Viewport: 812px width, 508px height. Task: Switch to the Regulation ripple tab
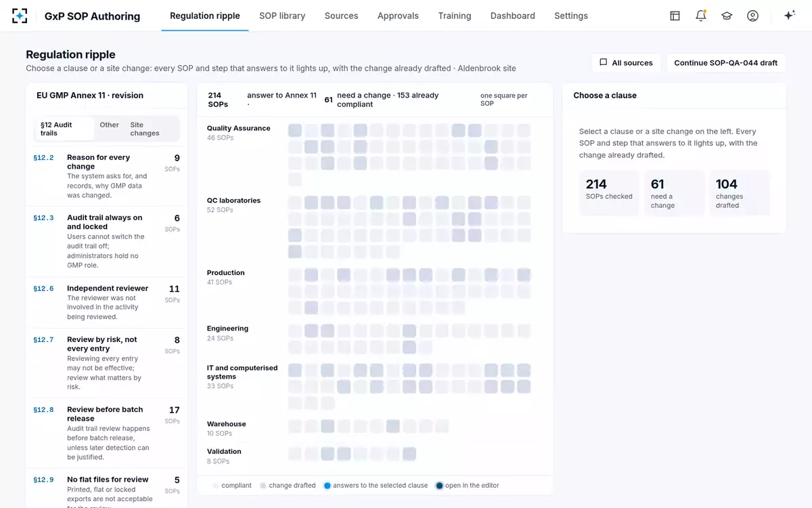point(205,16)
